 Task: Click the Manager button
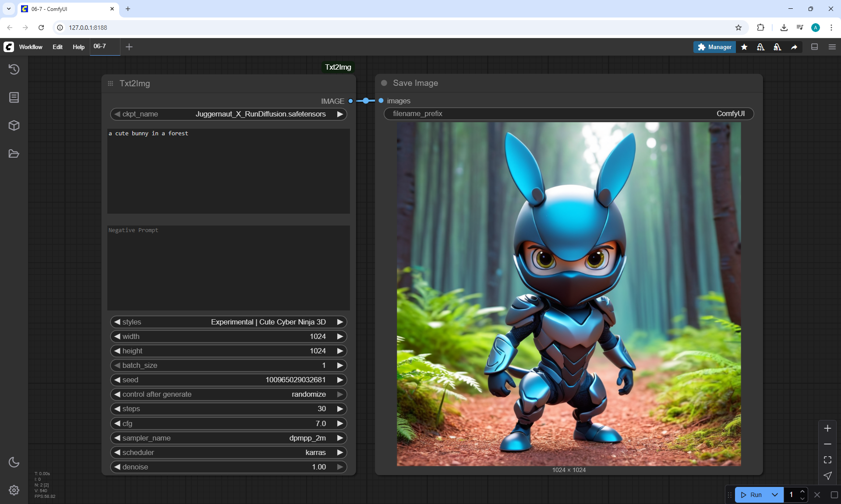point(714,47)
